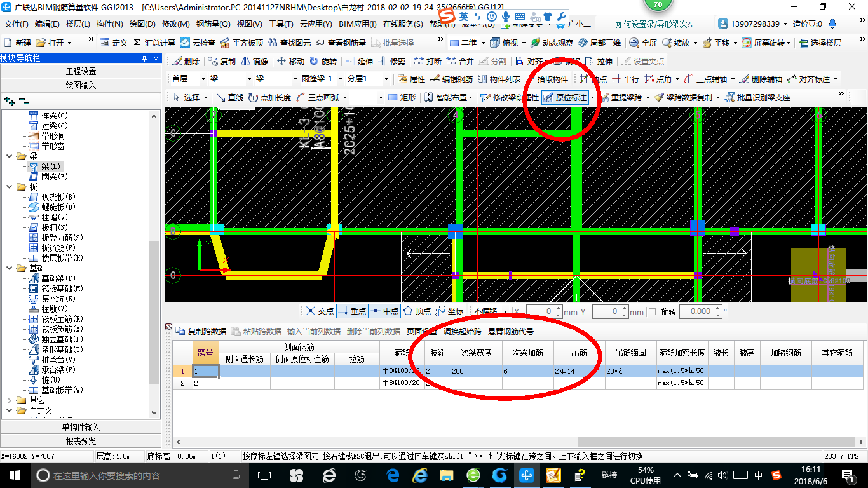Show 局部三维 partial 3D view
Image resolution: width=868 pixels, height=488 pixels.
click(x=599, y=43)
